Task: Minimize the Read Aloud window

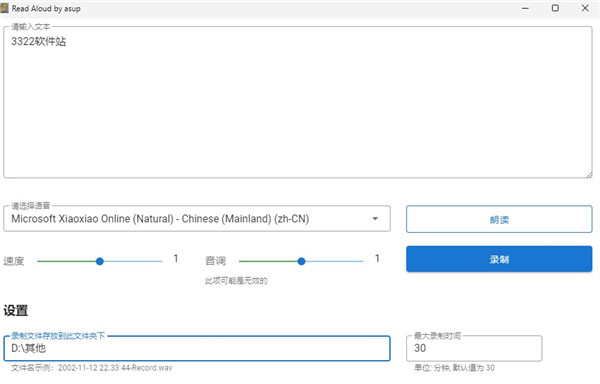Action: click(x=525, y=8)
